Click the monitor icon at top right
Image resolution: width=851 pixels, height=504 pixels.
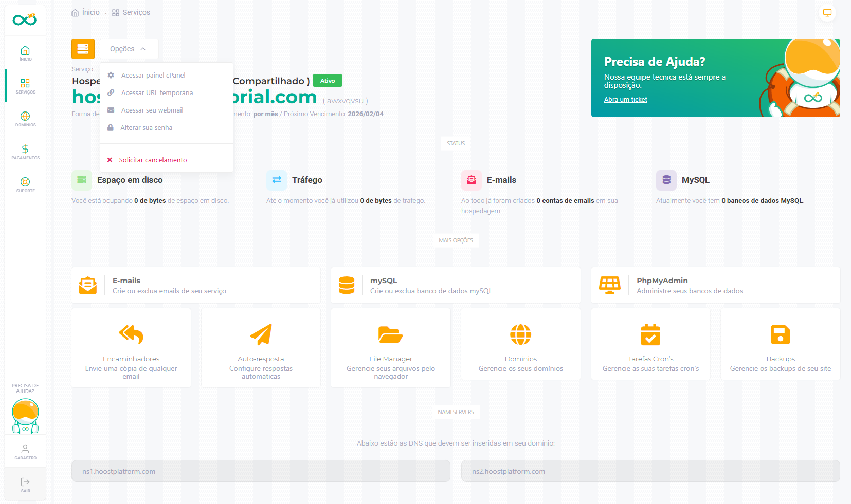[x=827, y=13]
